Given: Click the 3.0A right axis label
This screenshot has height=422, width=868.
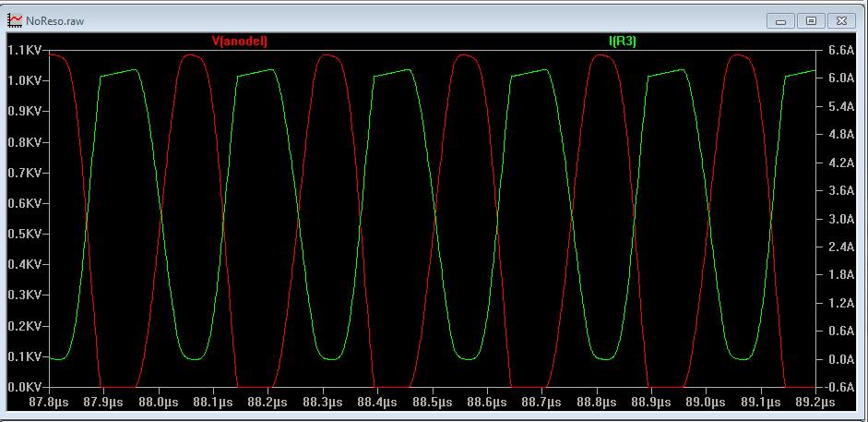Looking at the screenshot, I should (x=840, y=219).
